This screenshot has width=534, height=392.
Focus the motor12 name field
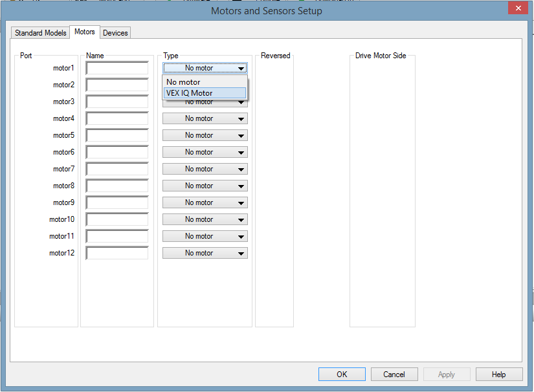point(117,253)
